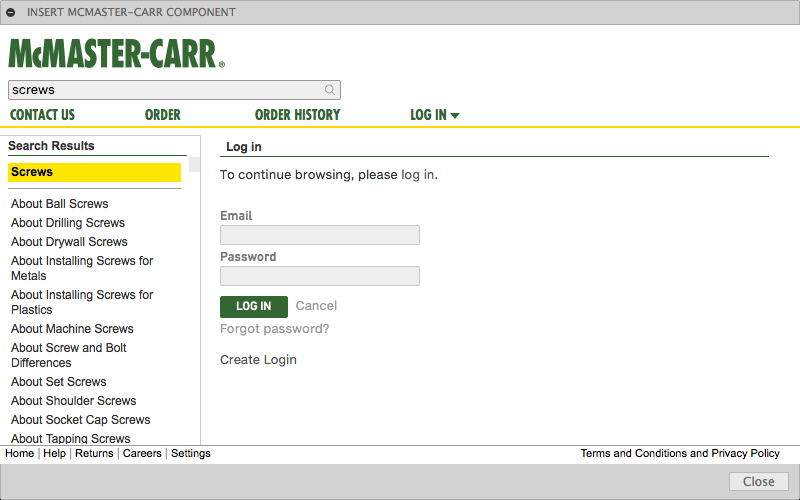Viewport: 800px width, 500px height.
Task: Open About Screw and Bolt Differences
Action: (x=69, y=355)
